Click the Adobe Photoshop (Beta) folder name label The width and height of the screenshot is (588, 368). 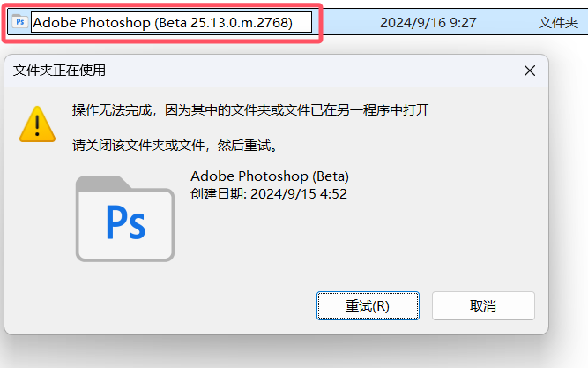click(x=270, y=176)
